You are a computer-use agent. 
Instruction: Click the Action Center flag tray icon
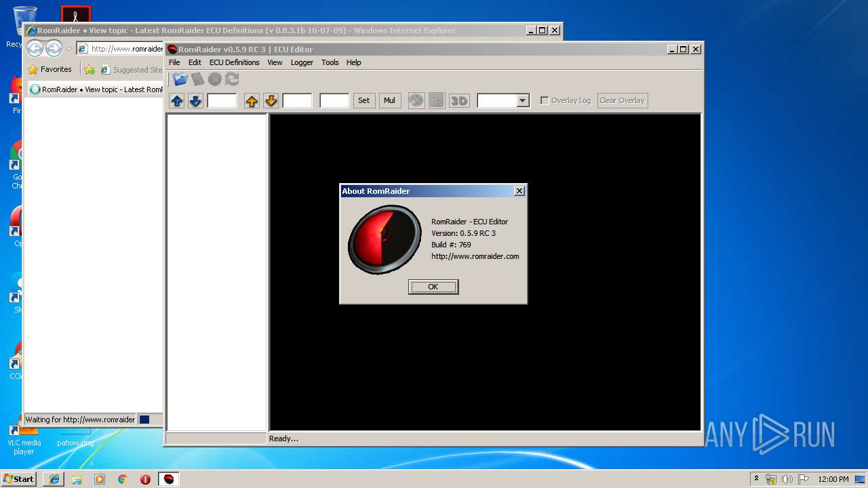(x=803, y=479)
